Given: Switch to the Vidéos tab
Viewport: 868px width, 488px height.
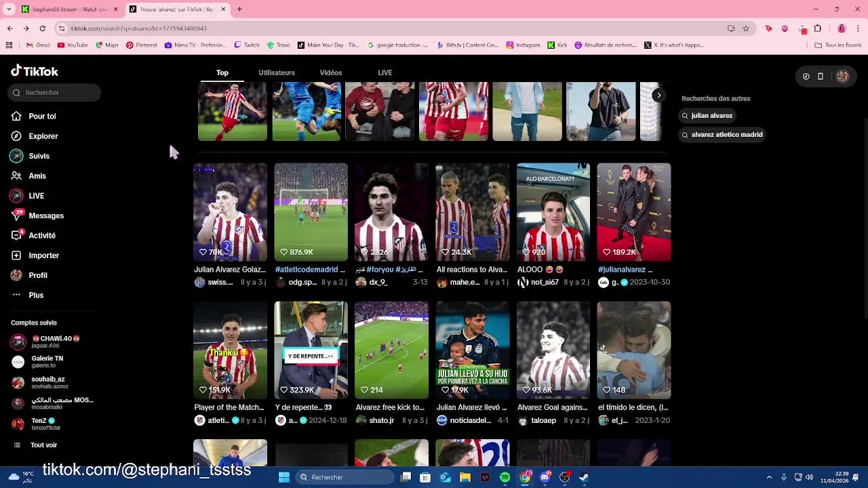Looking at the screenshot, I should (x=331, y=73).
